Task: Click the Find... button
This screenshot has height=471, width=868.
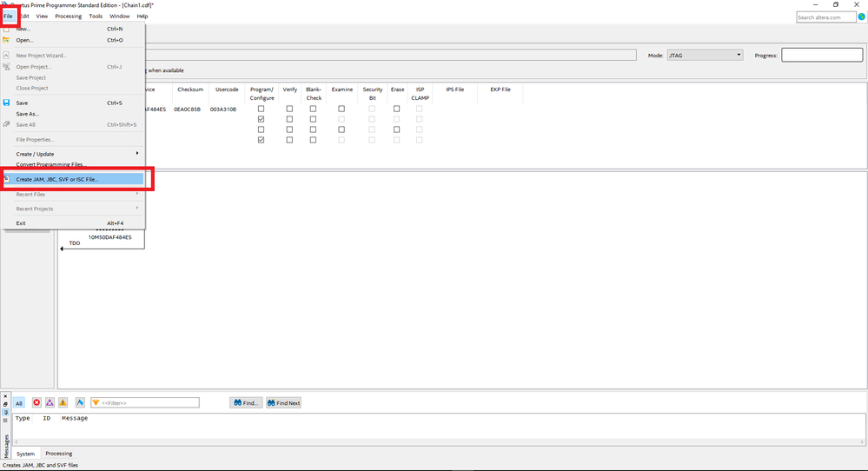Action: pos(246,403)
